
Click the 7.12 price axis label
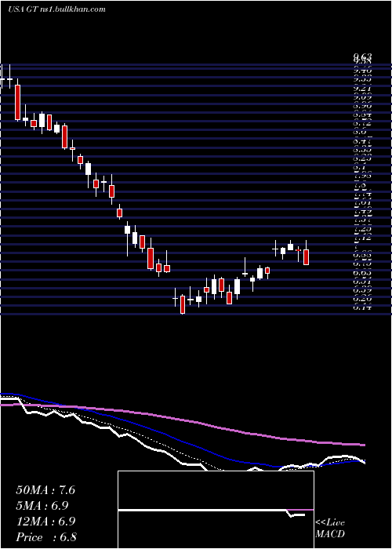point(362,238)
